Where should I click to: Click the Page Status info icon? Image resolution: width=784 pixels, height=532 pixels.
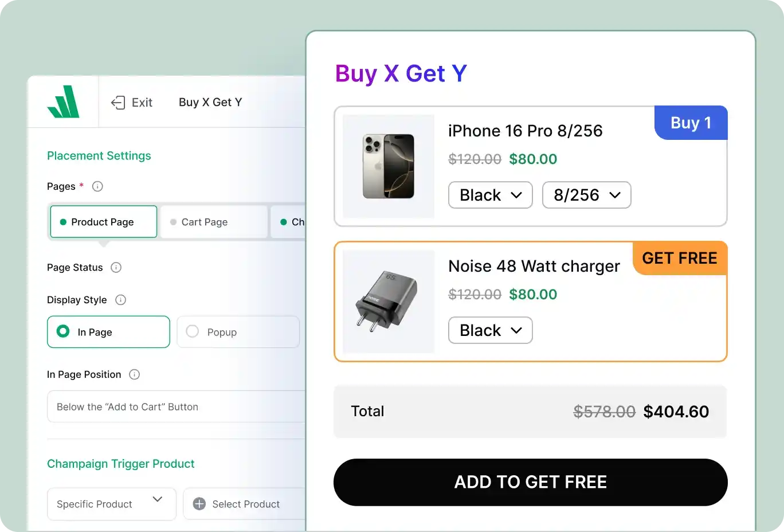116,267
